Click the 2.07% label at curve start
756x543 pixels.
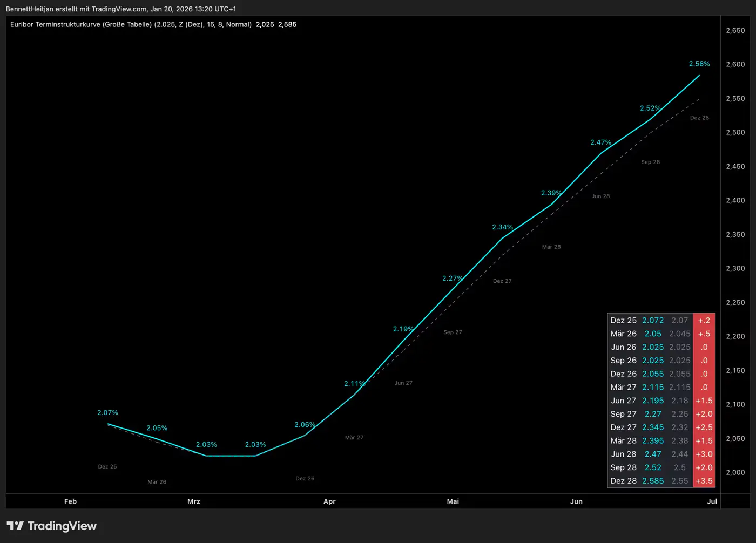point(107,412)
